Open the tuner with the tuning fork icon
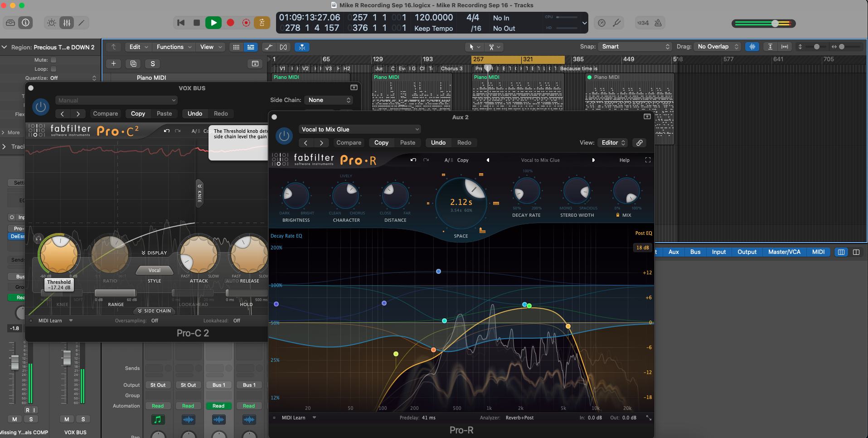The width and height of the screenshot is (868, 438). (617, 23)
